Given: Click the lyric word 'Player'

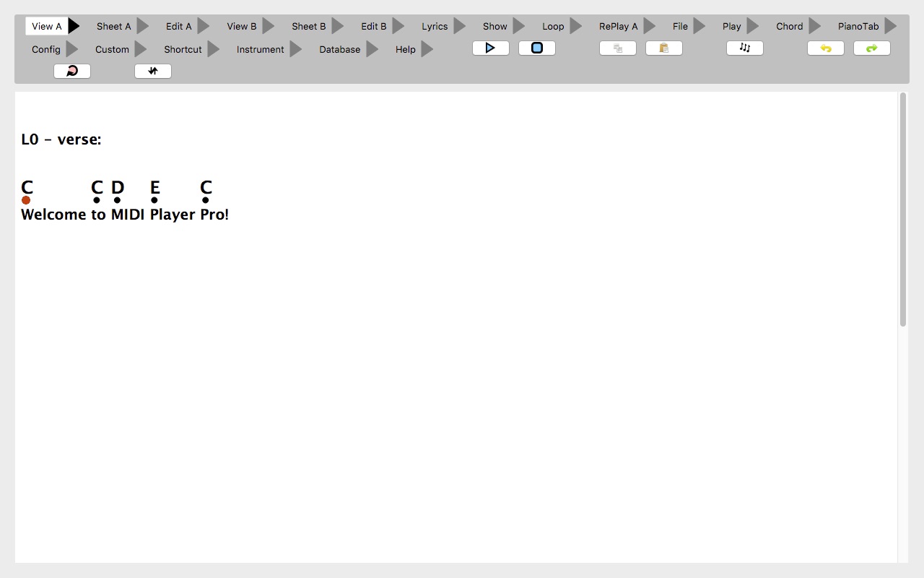Looking at the screenshot, I should click(x=173, y=215).
